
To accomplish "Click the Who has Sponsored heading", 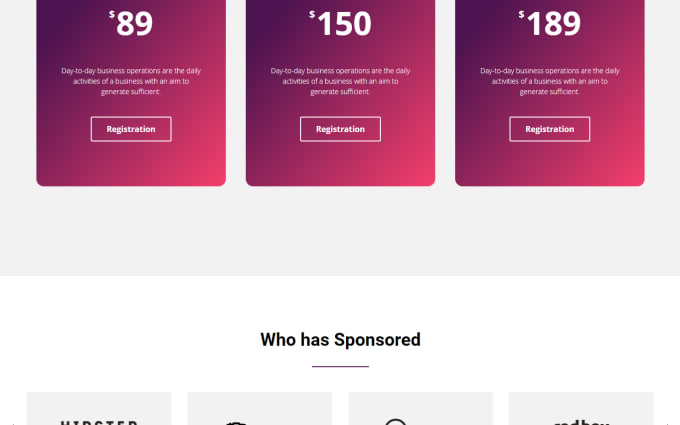I will tap(340, 340).
